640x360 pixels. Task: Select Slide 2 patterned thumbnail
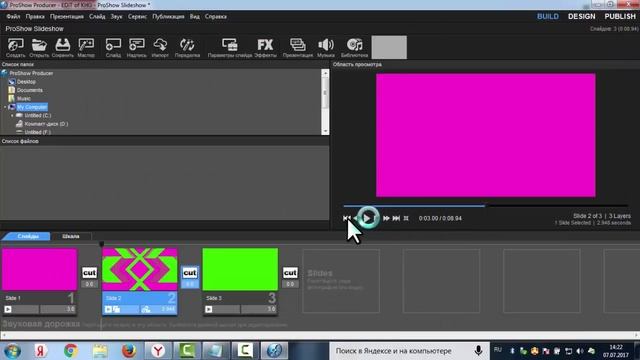pos(140,269)
